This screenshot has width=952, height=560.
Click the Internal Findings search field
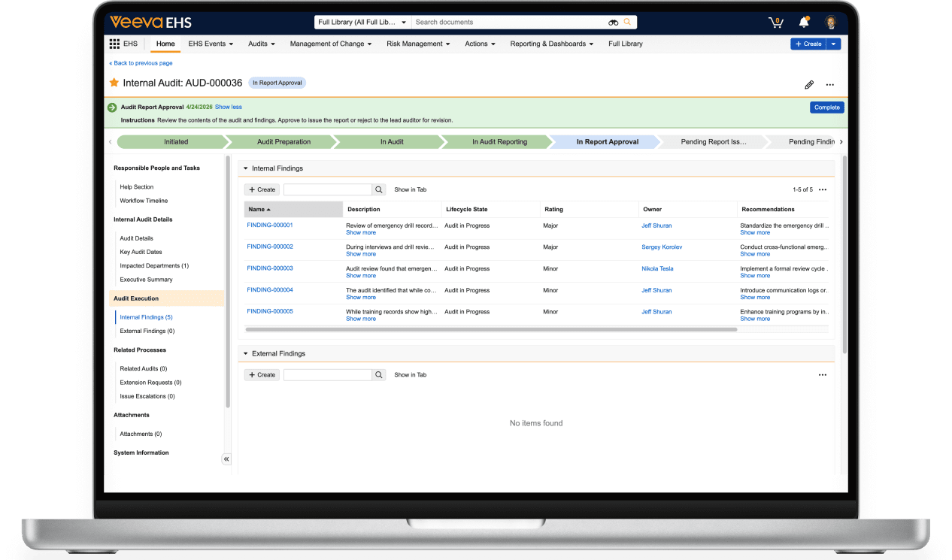[x=328, y=189]
